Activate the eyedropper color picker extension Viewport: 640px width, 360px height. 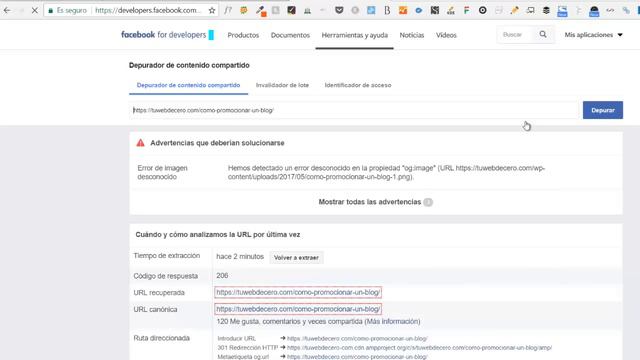point(260,11)
